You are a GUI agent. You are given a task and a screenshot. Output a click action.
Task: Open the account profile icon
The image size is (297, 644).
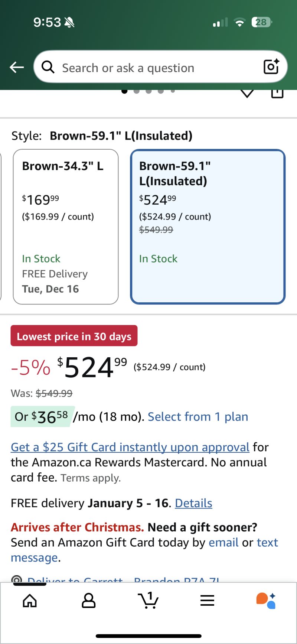click(x=88, y=601)
